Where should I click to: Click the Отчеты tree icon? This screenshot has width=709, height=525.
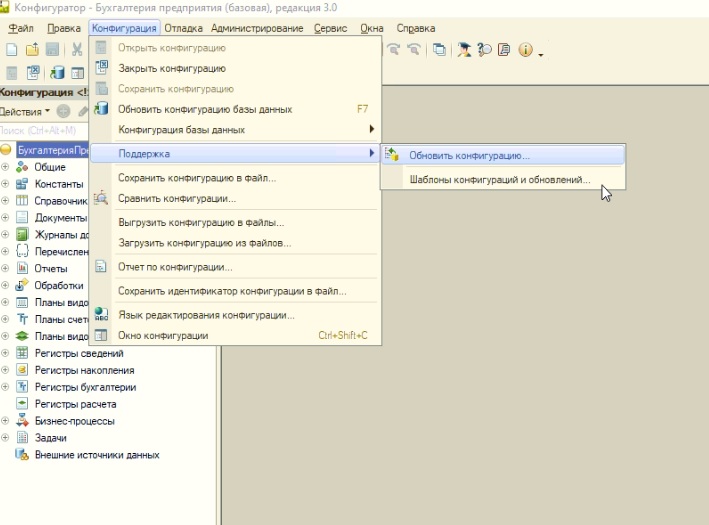[x=22, y=268]
